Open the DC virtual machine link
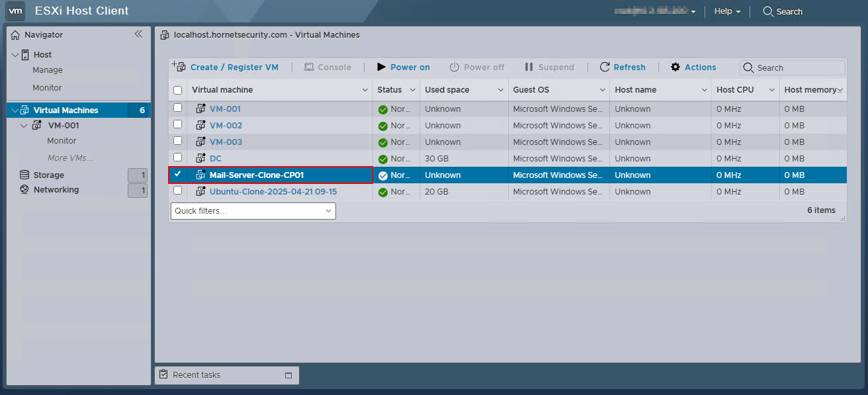Image resolution: width=868 pixels, height=395 pixels. (216, 159)
